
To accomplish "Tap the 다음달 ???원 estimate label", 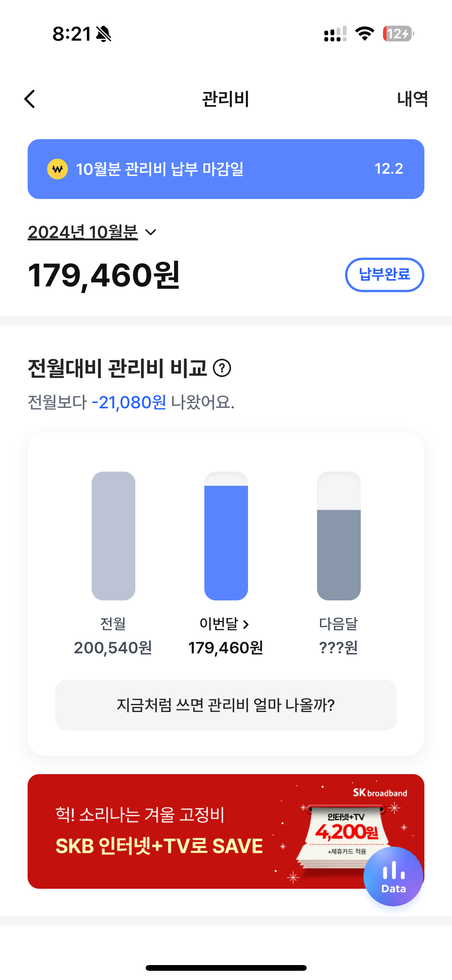I will coord(338,647).
